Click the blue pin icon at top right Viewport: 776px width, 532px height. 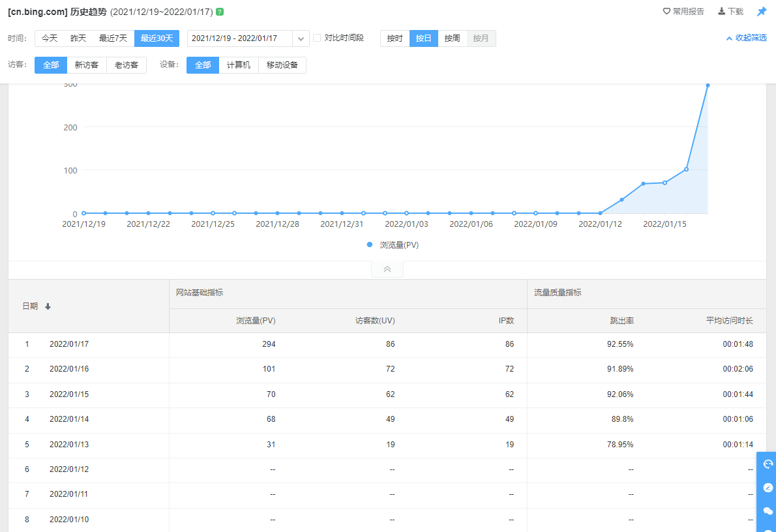[761, 12]
